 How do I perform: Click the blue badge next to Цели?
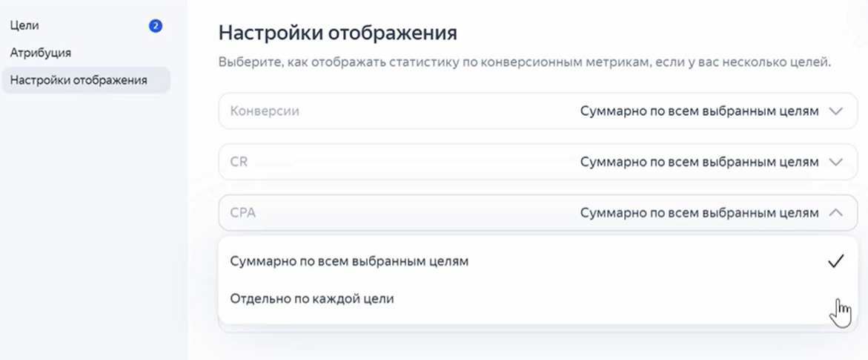tap(156, 26)
